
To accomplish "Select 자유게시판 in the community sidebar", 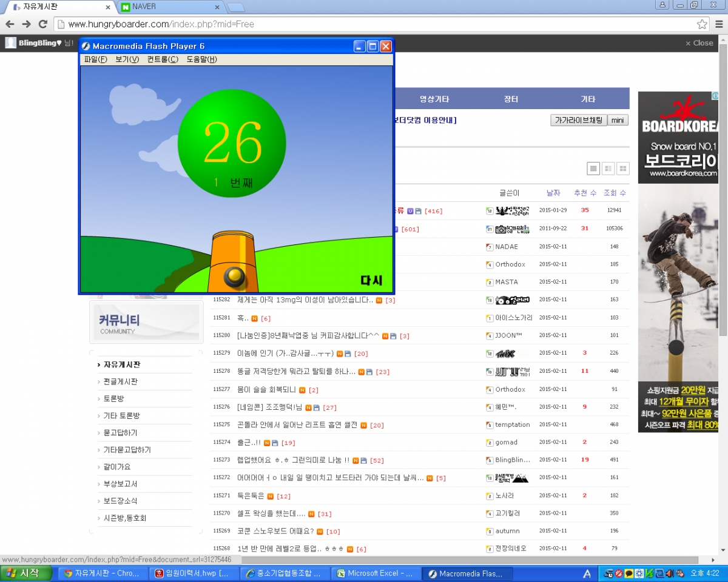I will pyautogui.click(x=122, y=365).
